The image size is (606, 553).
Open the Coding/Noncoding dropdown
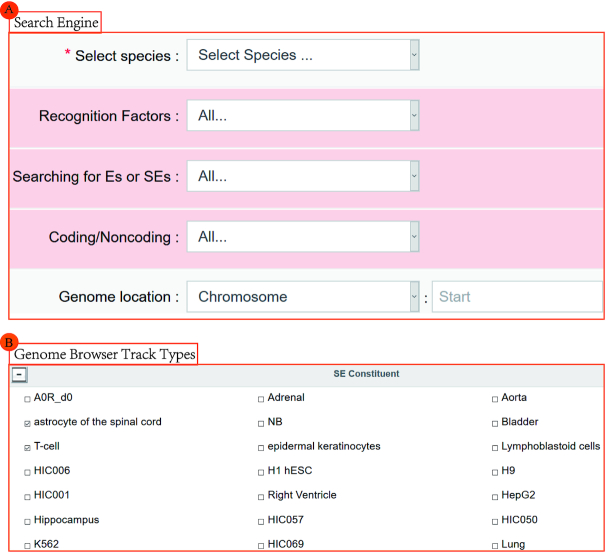[x=303, y=237]
